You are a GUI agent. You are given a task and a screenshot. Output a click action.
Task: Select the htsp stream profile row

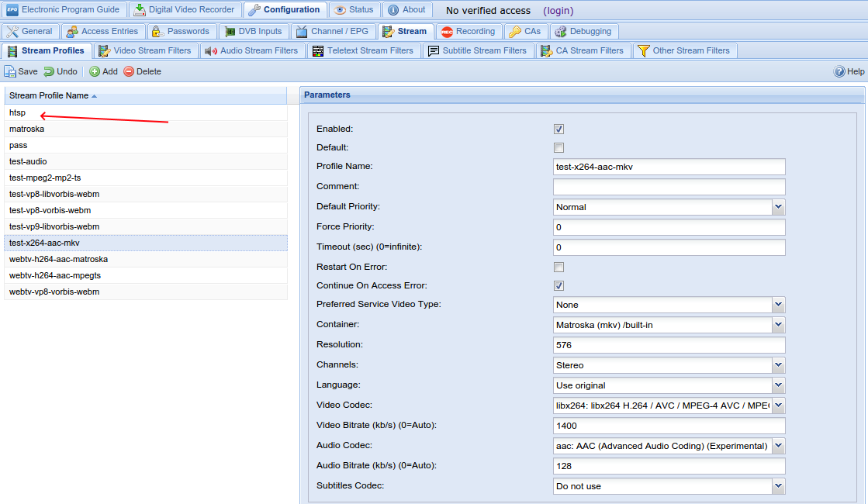point(18,112)
